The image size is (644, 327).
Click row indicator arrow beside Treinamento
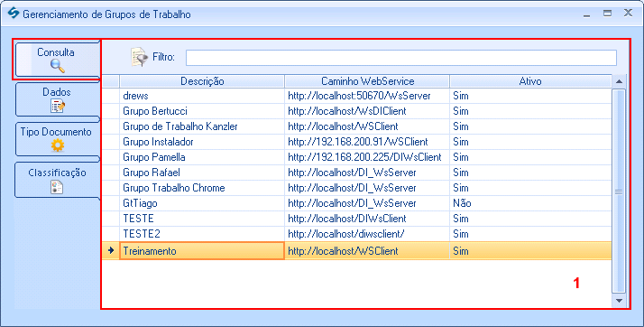pyautogui.click(x=110, y=250)
